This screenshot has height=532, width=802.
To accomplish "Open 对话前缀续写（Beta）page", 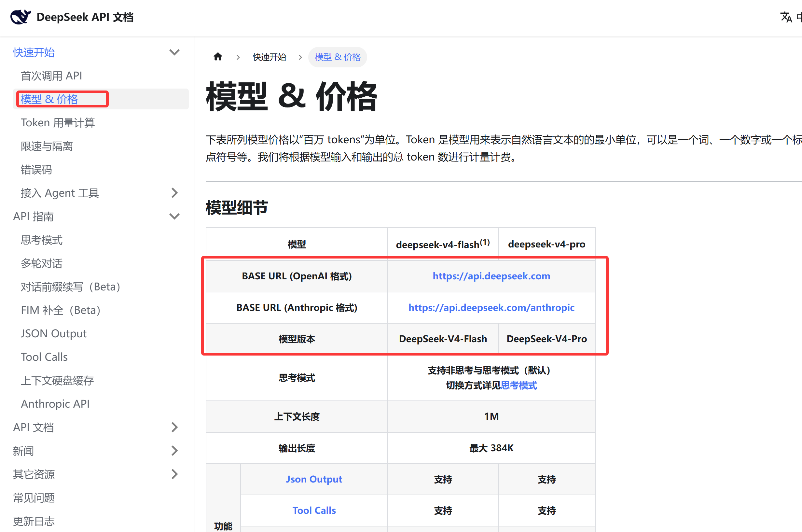I will point(71,287).
